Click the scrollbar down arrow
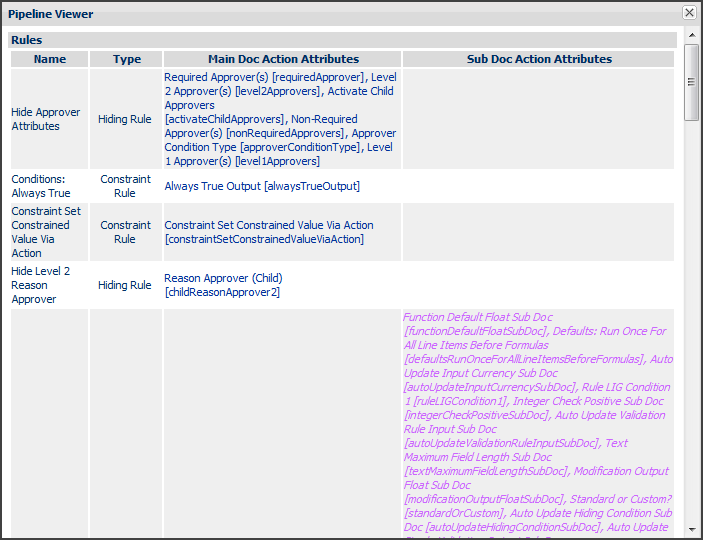The width and height of the screenshot is (703, 540). (692, 529)
